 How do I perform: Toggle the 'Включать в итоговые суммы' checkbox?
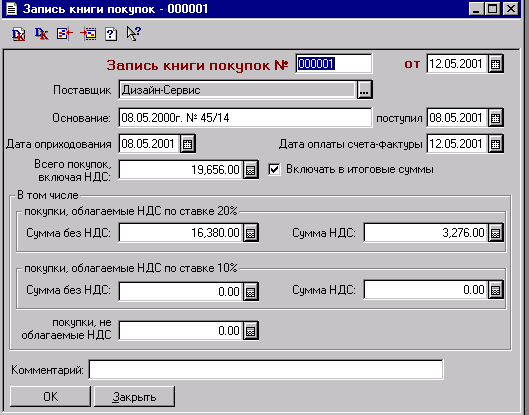tap(274, 169)
